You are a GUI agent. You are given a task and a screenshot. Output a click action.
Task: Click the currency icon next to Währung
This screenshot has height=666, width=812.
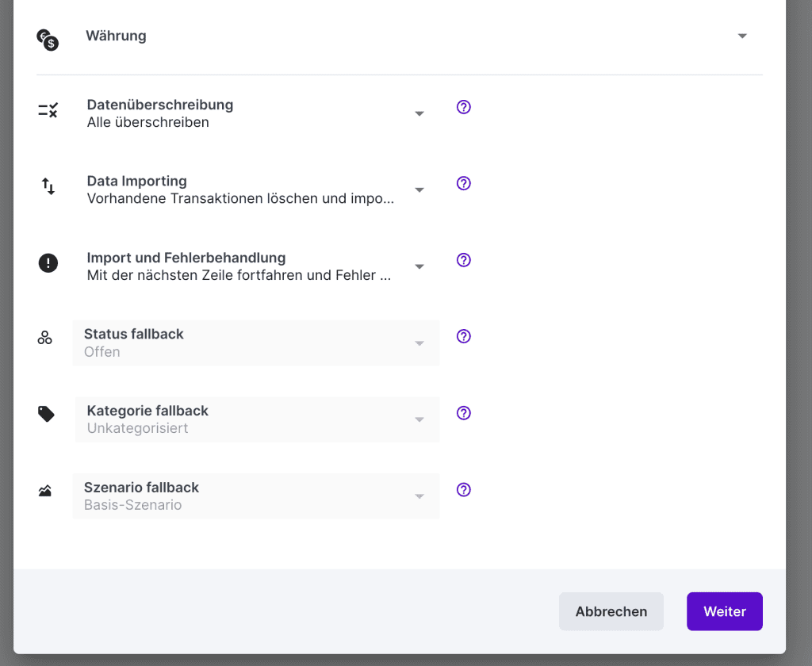[x=48, y=39]
